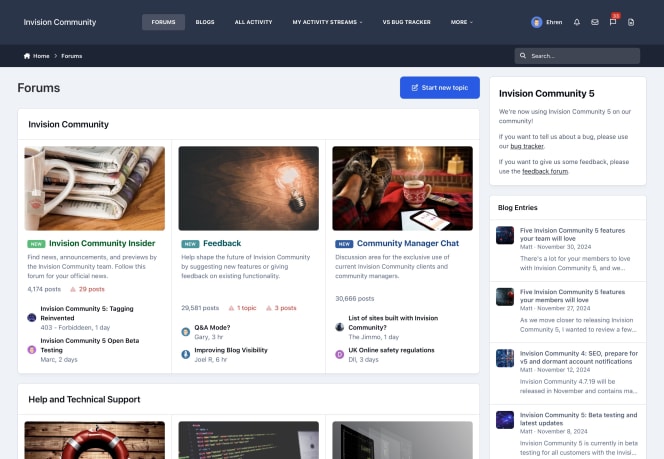Open the newspapers forum image

(x=95, y=188)
